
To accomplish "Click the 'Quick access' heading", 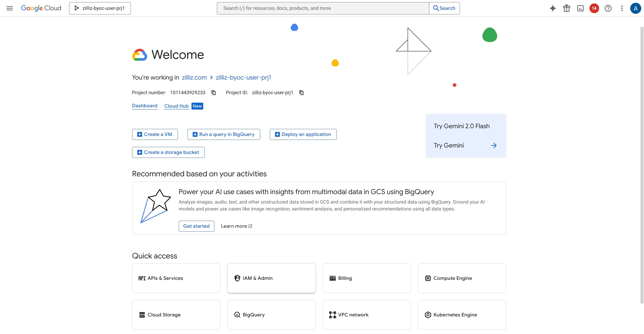I will click(155, 256).
